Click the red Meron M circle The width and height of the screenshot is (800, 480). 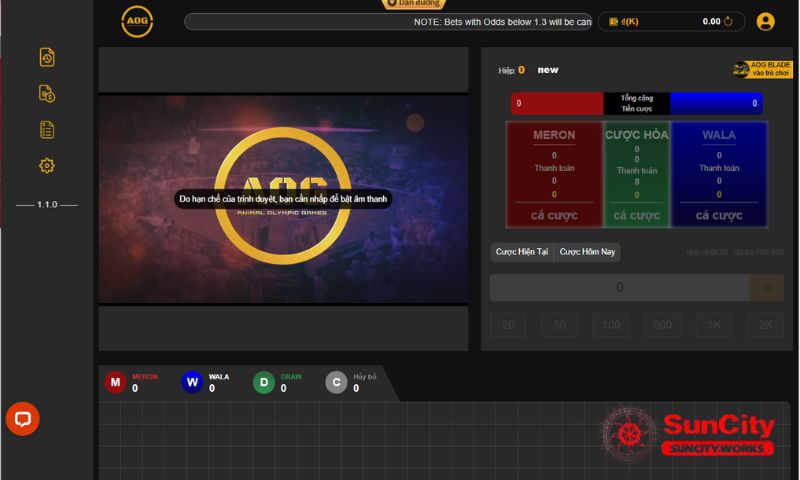pos(116,382)
